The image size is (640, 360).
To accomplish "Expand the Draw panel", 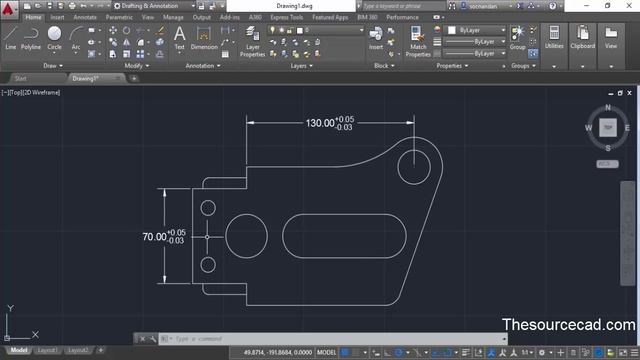I will click(x=53, y=66).
